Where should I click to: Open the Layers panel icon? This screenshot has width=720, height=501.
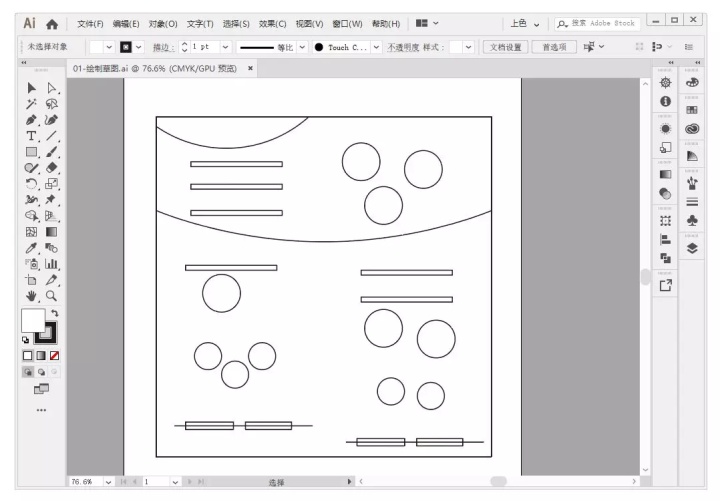tap(692, 248)
